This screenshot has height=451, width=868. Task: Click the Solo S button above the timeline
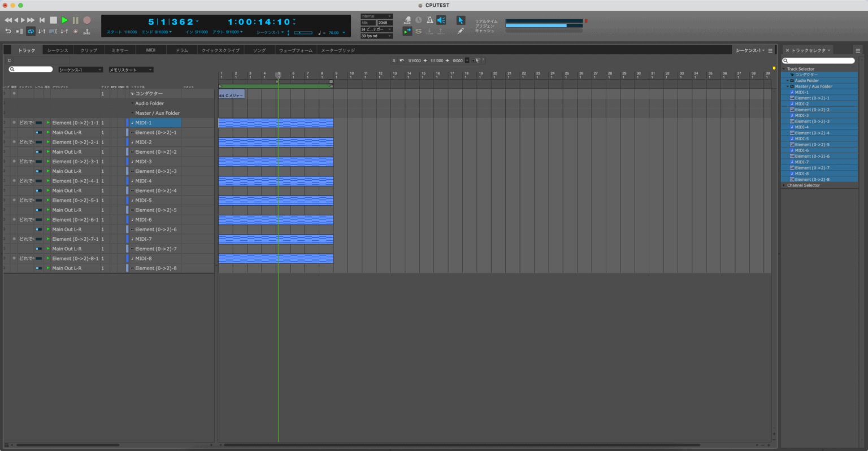(394, 60)
